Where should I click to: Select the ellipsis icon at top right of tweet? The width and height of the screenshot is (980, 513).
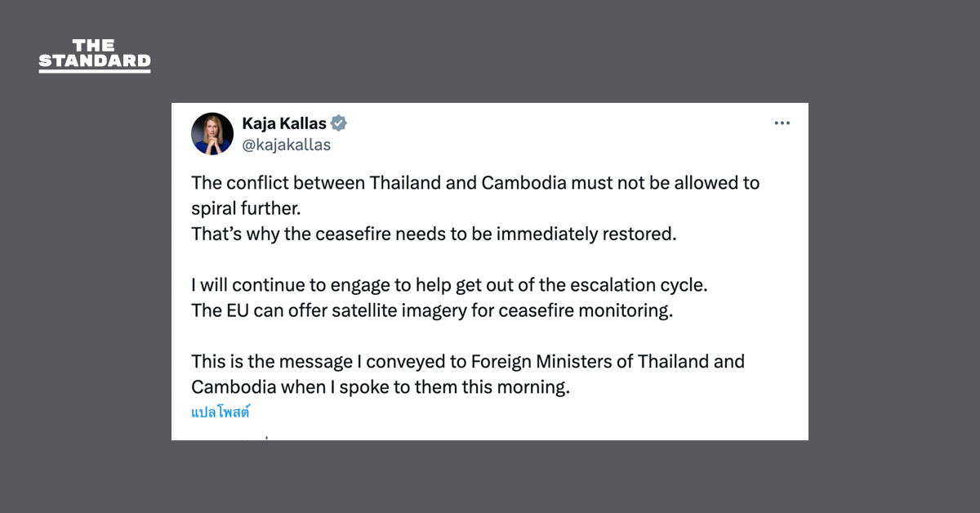(x=782, y=123)
